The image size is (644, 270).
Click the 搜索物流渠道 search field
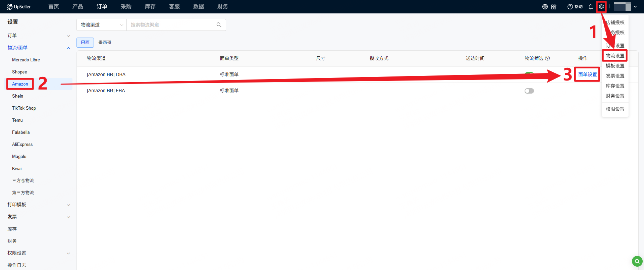171,25
